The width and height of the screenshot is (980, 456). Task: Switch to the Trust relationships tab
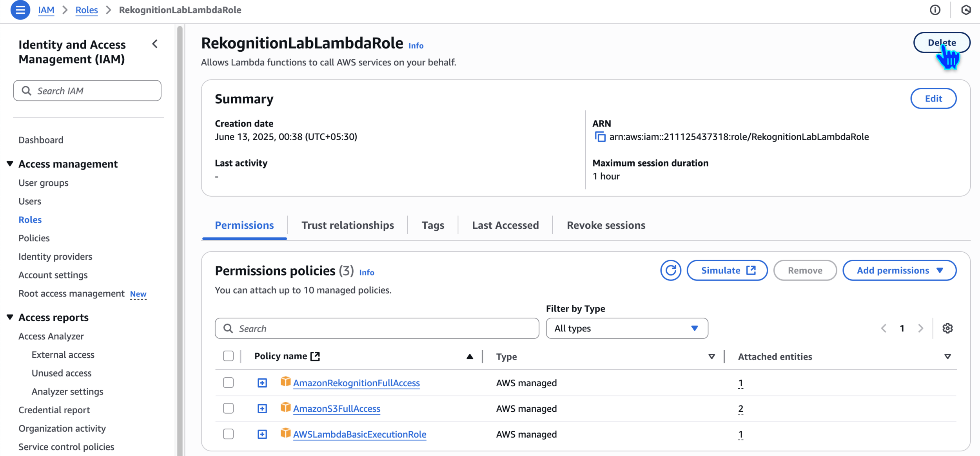pyautogui.click(x=347, y=225)
